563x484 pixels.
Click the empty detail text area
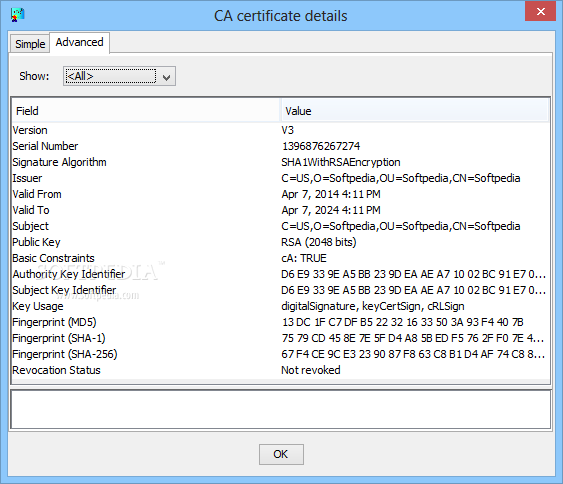click(x=281, y=409)
